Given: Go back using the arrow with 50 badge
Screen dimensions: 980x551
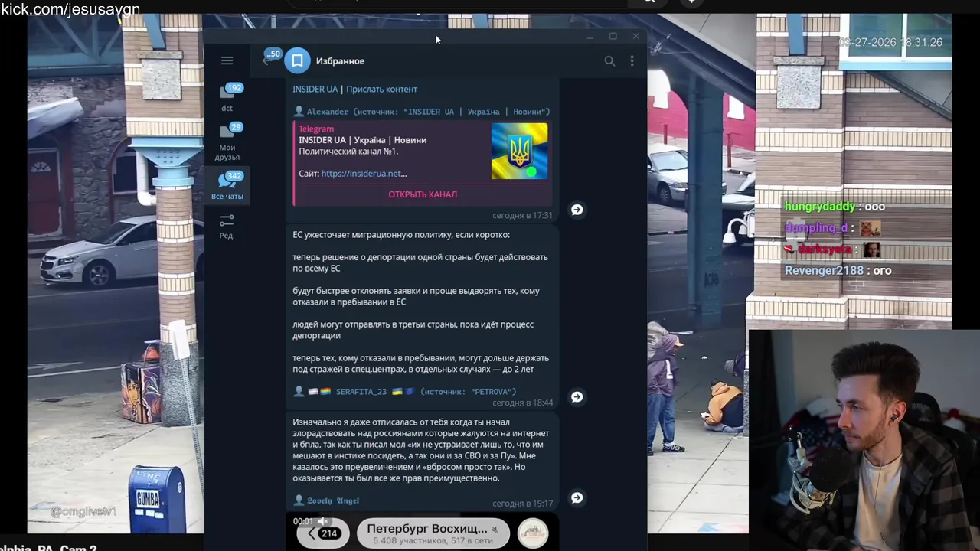Looking at the screenshot, I should [268, 59].
